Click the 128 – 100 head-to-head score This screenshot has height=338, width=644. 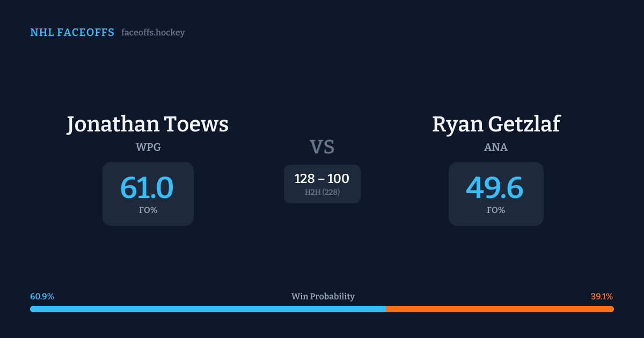[322, 179]
